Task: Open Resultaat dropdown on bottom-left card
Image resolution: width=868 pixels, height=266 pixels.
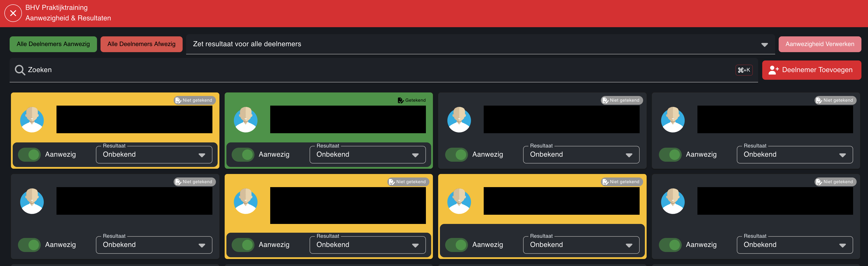Action: 154,245
